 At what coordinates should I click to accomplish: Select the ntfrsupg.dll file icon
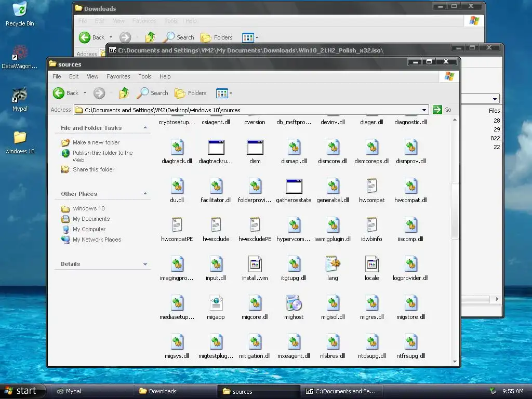tap(410, 342)
